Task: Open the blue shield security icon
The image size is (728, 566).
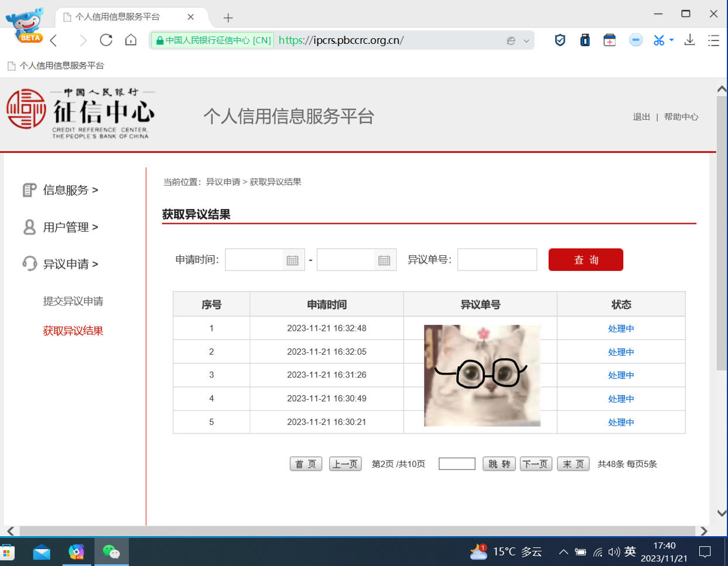Action: pos(560,40)
